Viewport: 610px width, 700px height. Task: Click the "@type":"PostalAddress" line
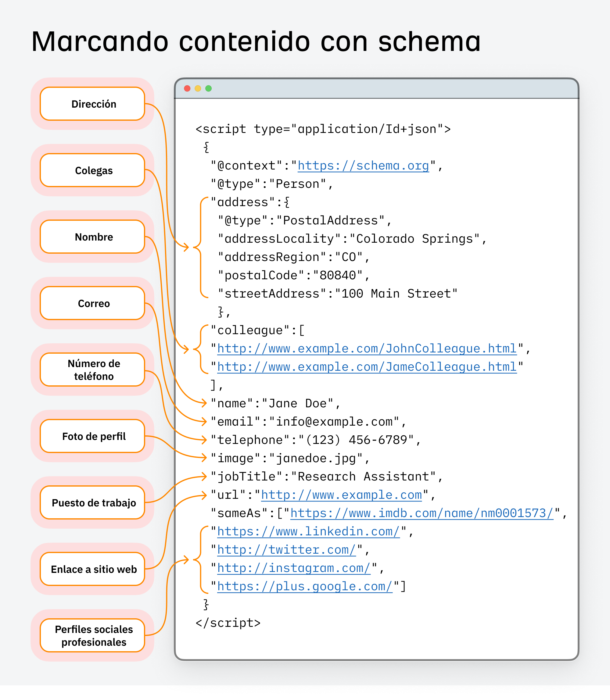pos(305,221)
